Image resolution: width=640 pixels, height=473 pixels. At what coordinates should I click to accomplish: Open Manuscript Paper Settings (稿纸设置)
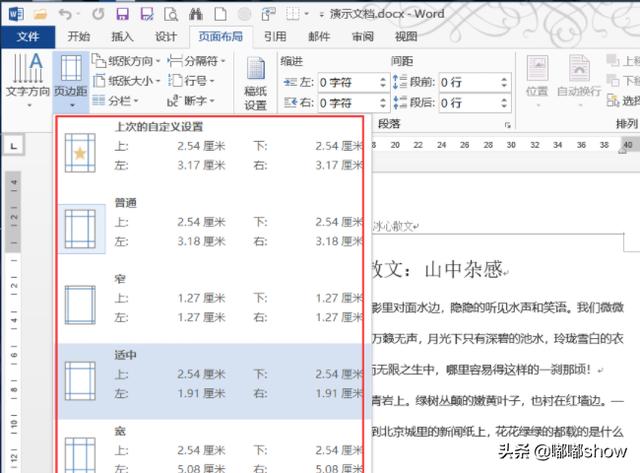(x=256, y=84)
